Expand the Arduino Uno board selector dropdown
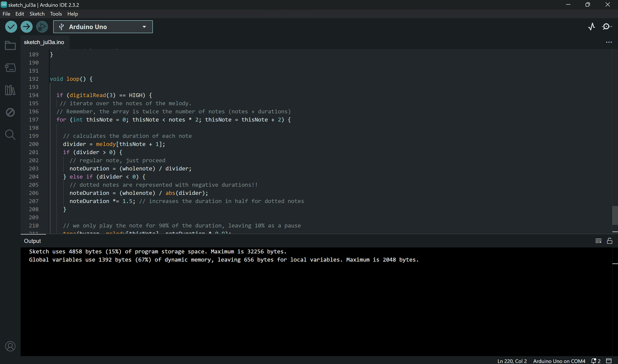Screen dimensions: 618x364 click(x=103, y=27)
